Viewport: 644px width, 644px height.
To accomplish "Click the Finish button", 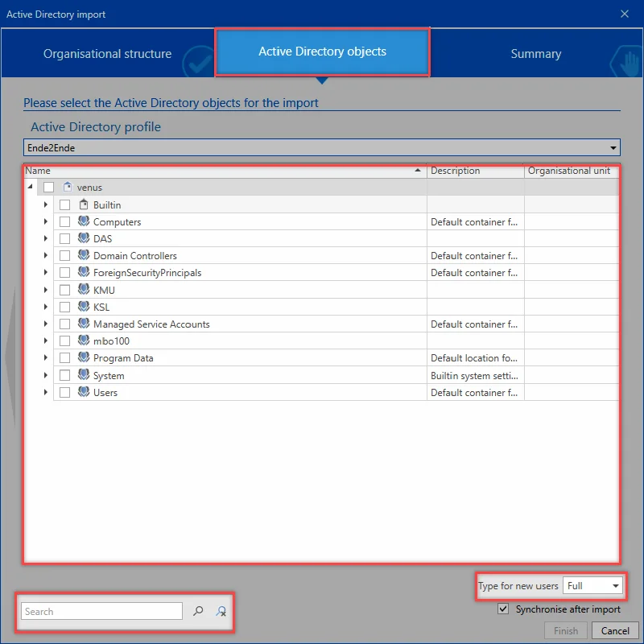I will coord(566,630).
